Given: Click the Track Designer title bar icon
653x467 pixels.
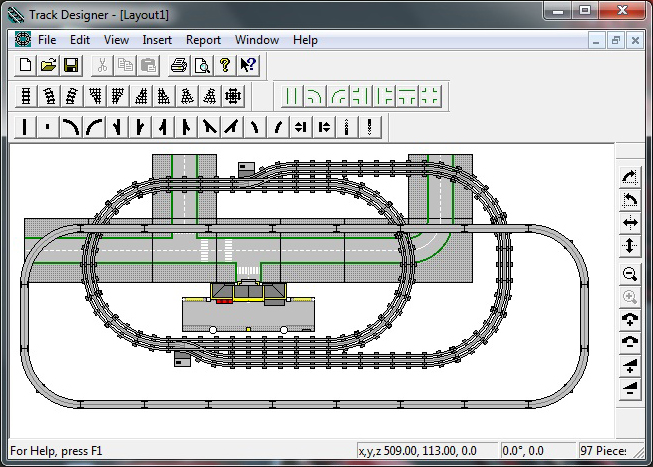Looking at the screenshot, I should (x=16, y=15).
